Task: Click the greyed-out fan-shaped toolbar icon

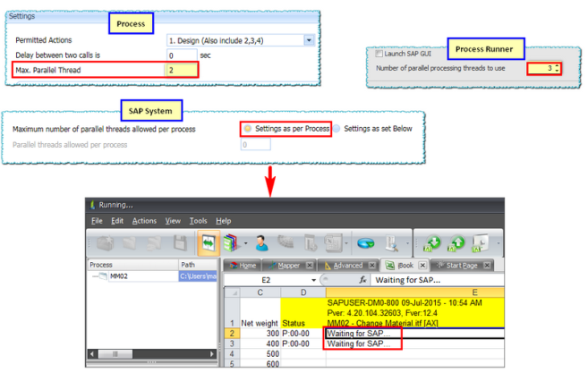Action: click(x=285, y=242)
